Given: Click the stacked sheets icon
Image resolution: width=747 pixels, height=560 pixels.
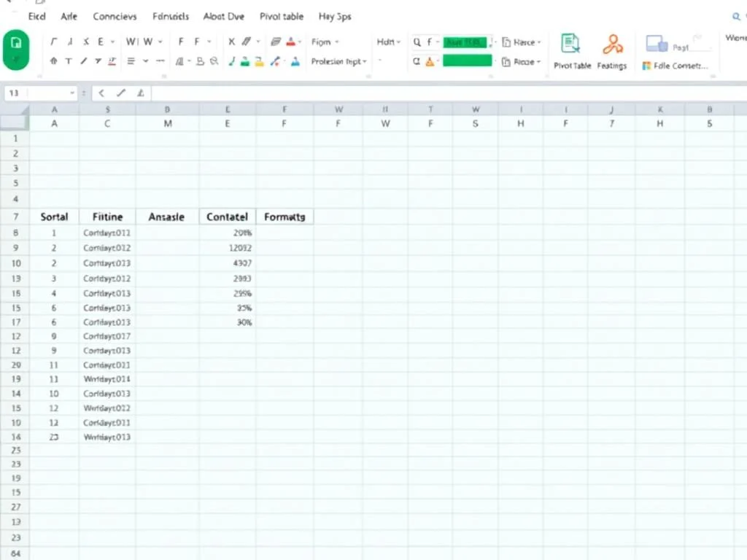Looking at the screenshot, I should tap(275, 42).
